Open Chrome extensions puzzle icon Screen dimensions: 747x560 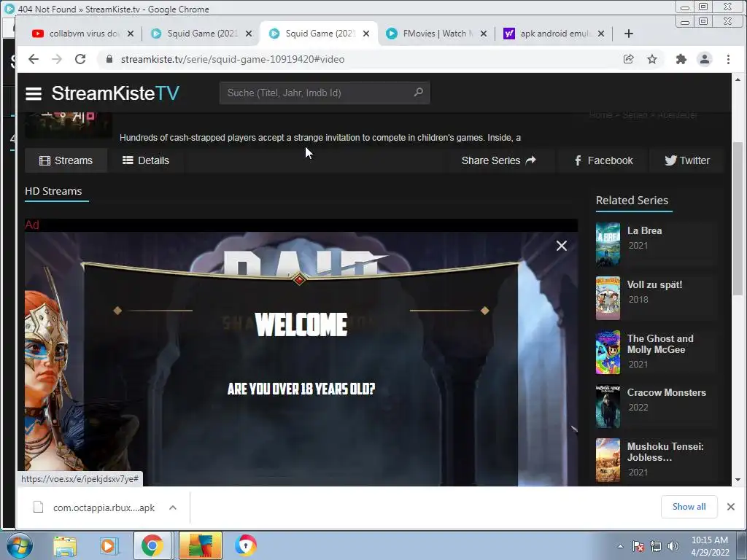point(681,59)
